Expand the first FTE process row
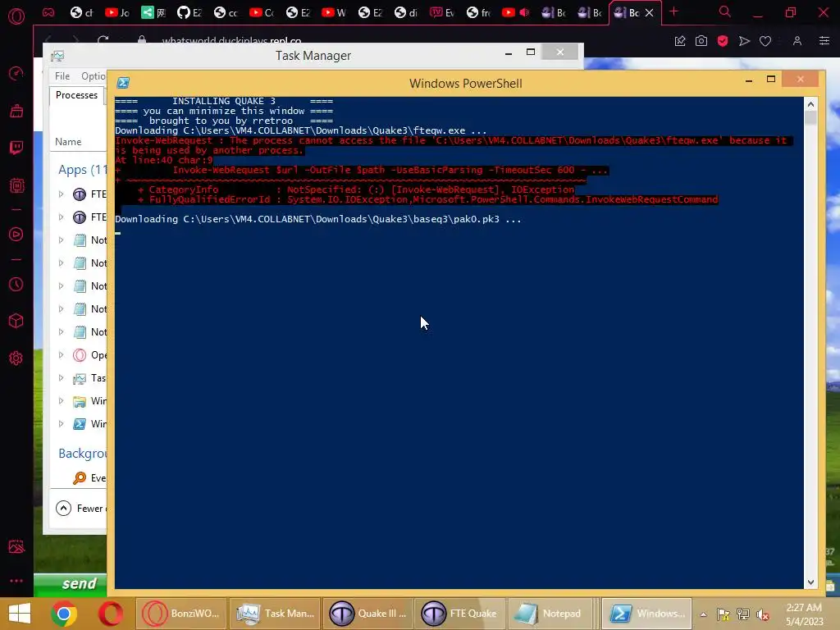This screenshot has height=630, width=840. pos(61,194)
